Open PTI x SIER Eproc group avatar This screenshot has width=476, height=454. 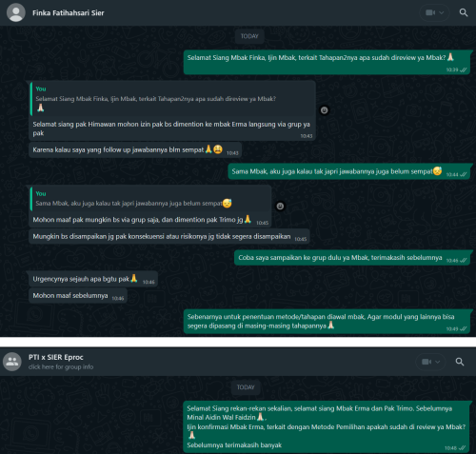tap(12, 362)
